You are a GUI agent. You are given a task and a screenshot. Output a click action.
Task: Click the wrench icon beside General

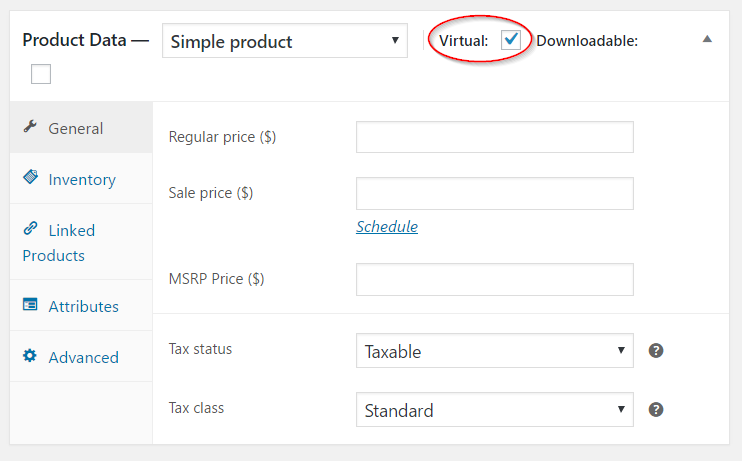[x=30, y=126]
